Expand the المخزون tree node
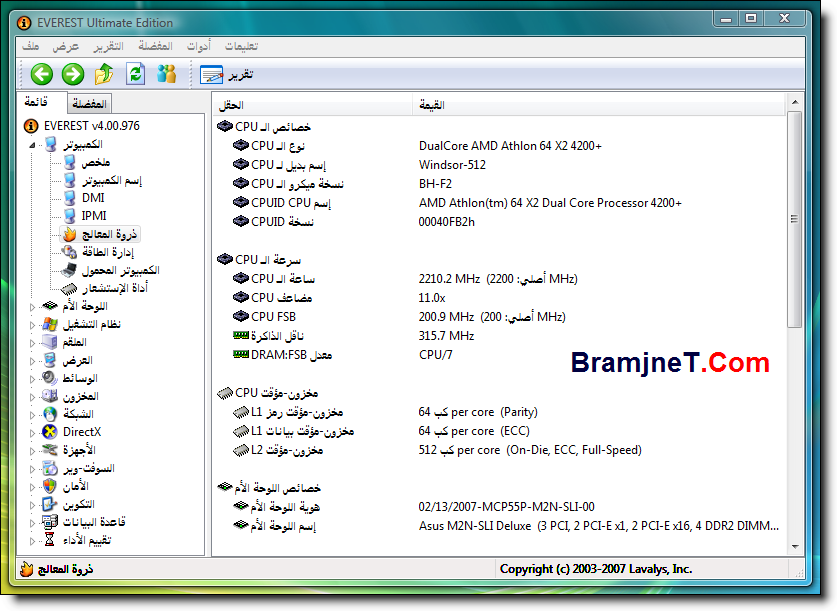 click(32, 397)
